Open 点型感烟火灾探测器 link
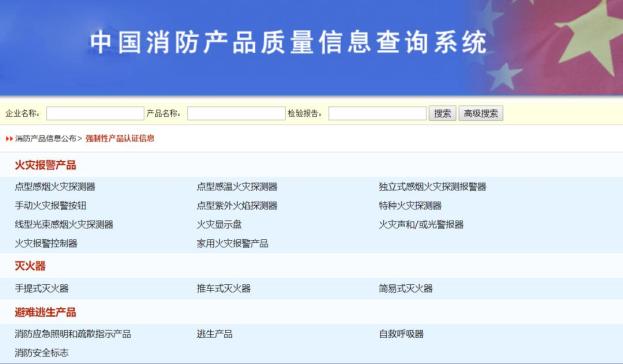 (x=55, y=186)
